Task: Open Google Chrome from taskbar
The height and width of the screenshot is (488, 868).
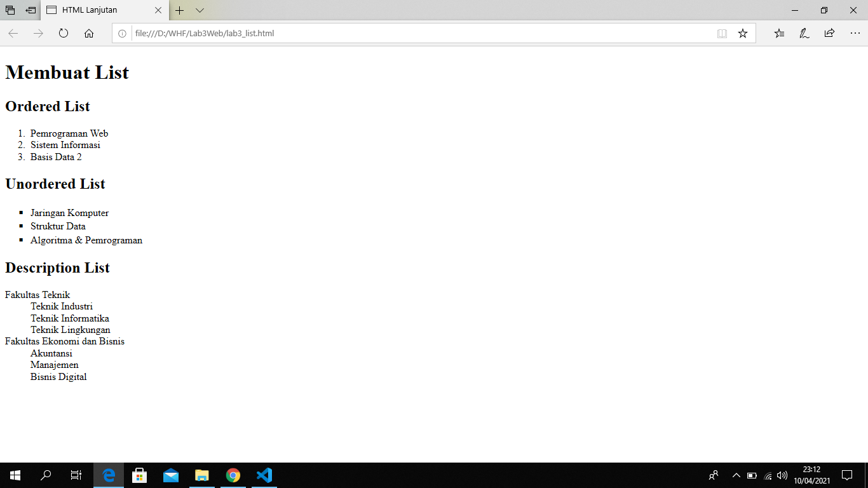Action: click(x=233, y=475)
